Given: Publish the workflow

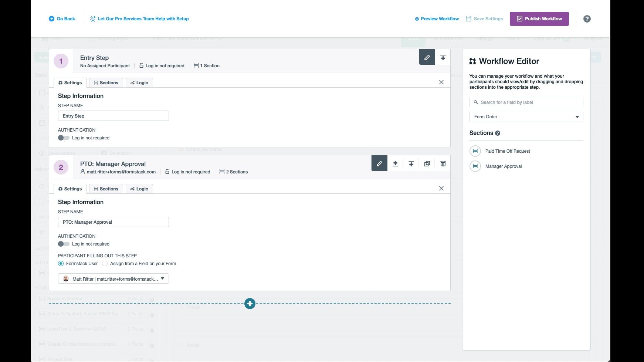Looking at the screenshot, I should click(539, 18).
